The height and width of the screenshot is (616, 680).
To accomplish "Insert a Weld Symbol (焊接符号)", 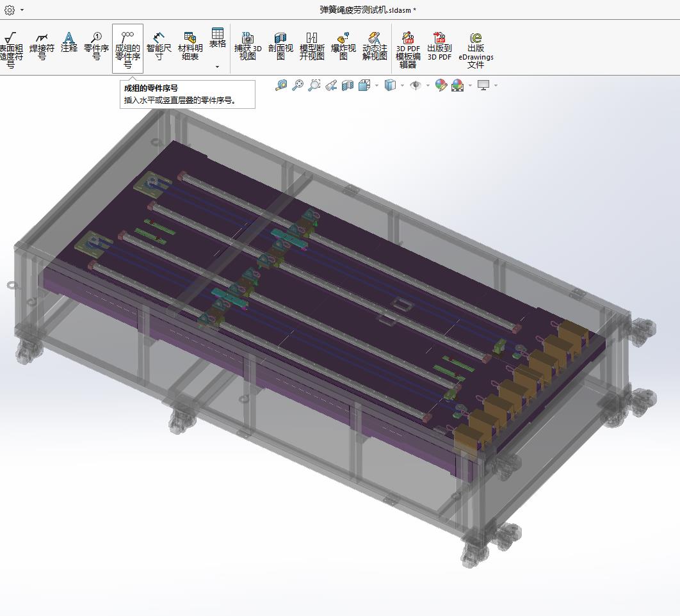I will [x=42, y=46].
